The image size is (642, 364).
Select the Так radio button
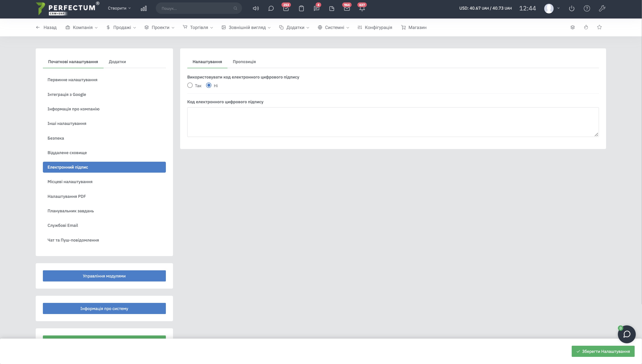[x=190, y=85]
